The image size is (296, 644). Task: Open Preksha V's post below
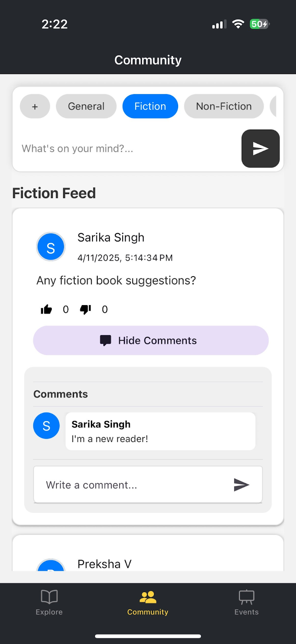point(105,563)
